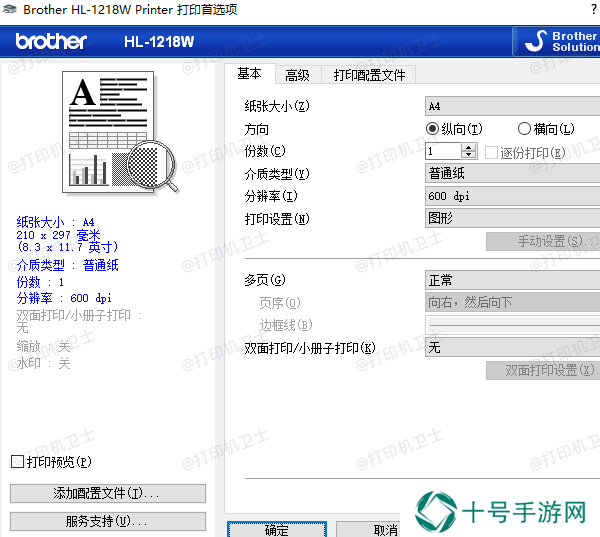Screen dimensions: 600x537
Task: Switch to the 高级 tab
Action: (x=297, y=75)
